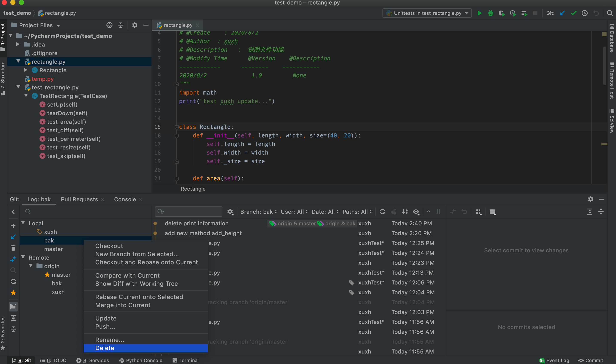616x364 pixels.
Task: Start debugging with the bug icon
Action: coord(490,13)
